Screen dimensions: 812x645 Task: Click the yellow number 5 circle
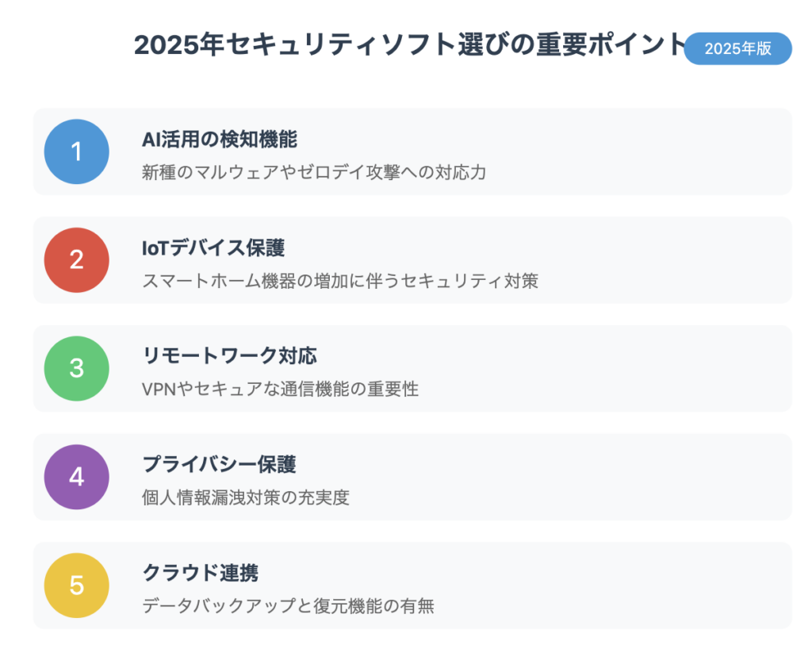click(77, 585)
